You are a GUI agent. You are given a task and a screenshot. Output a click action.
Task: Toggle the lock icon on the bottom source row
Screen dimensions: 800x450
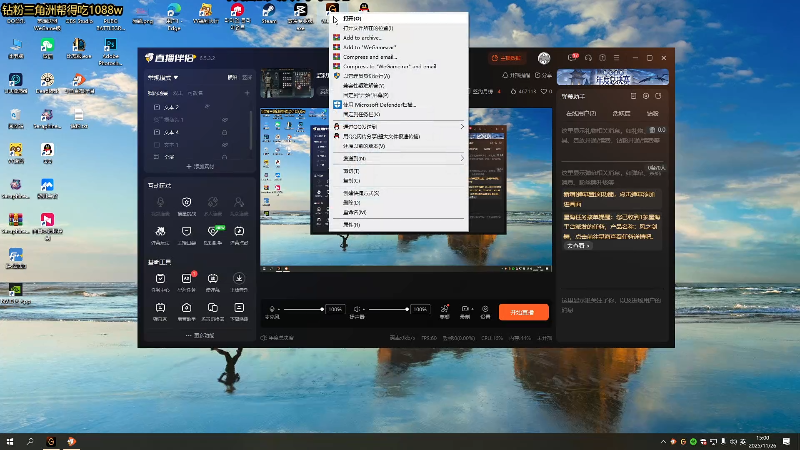(x=224, y=157)
